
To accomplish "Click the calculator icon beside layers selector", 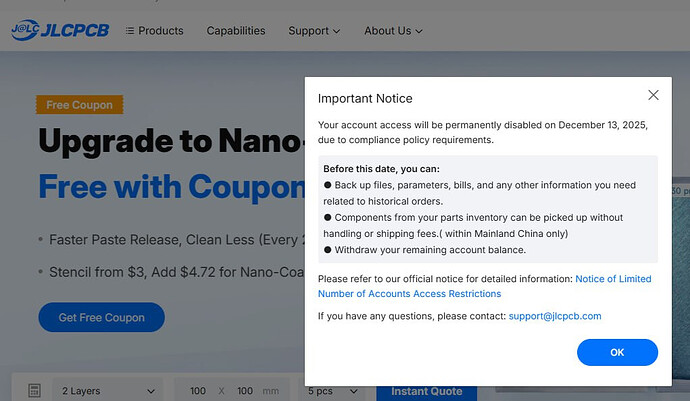I will 33,390.
